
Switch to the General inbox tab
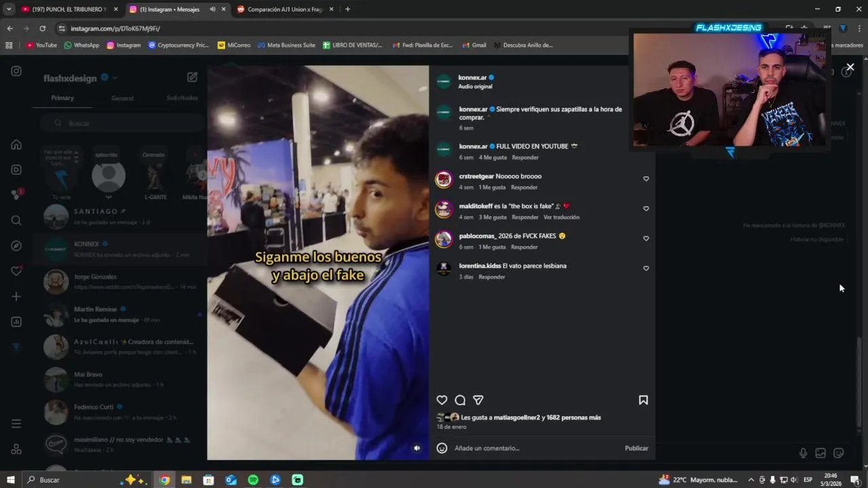point(122,98)
